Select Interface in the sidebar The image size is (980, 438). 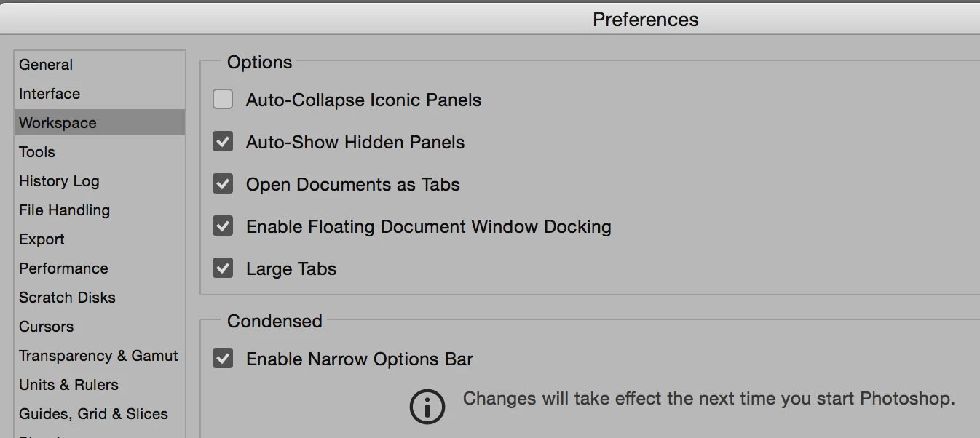50,94
